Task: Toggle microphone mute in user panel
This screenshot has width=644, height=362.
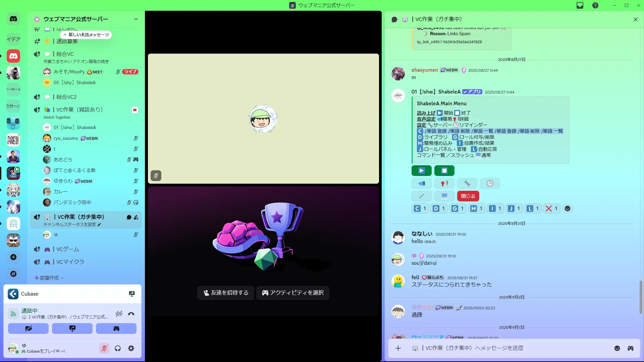Action: 104,348
